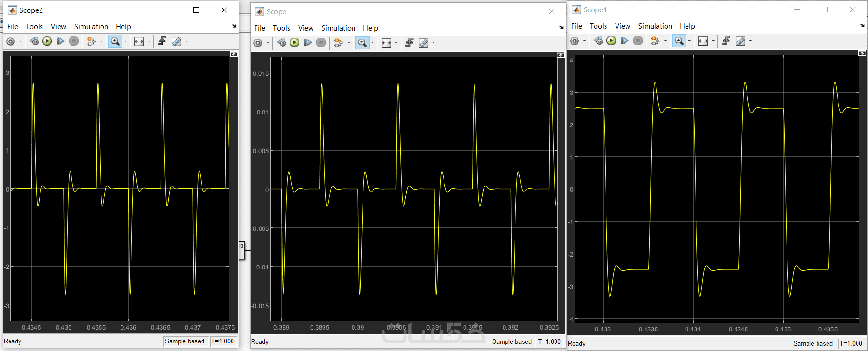Toggle the Zoom tool in Scope2 toolbar
This screenshot has width=868, height=351.
115,41
